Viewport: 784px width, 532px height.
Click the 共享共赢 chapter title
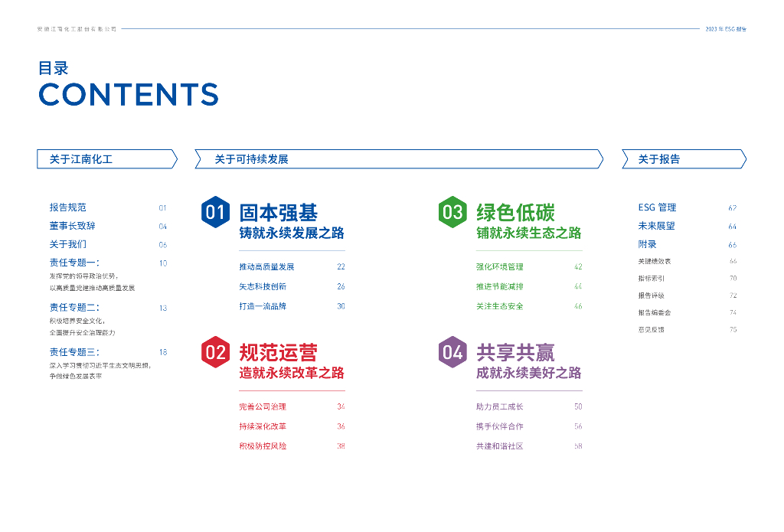pyautogui.click(x=515, y=353)
